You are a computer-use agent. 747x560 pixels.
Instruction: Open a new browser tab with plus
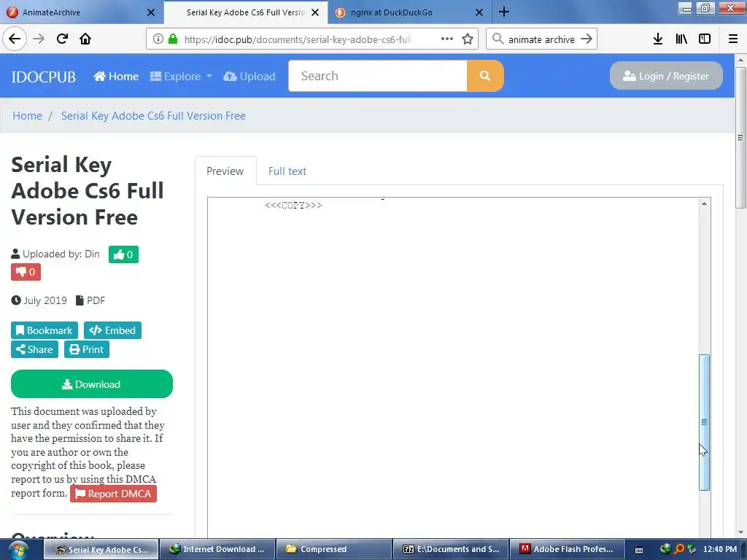pyautogui.click(x=504, y=12)
